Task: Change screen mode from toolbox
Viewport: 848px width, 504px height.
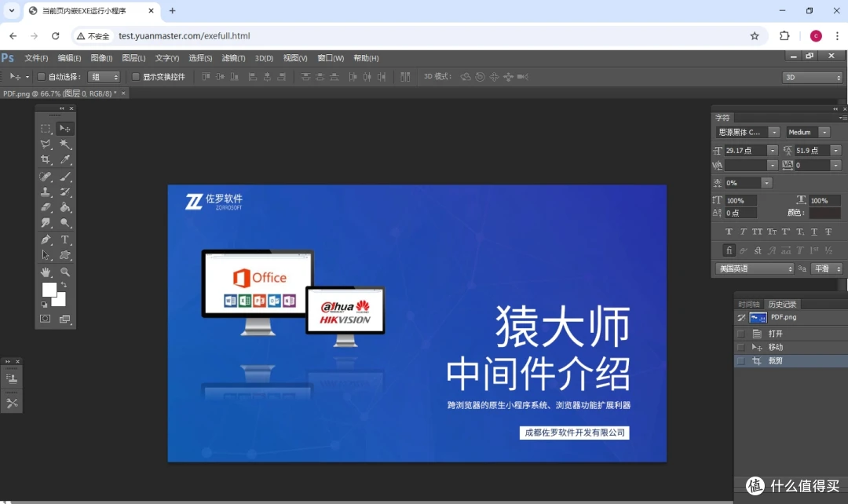Action: (65, 319)
